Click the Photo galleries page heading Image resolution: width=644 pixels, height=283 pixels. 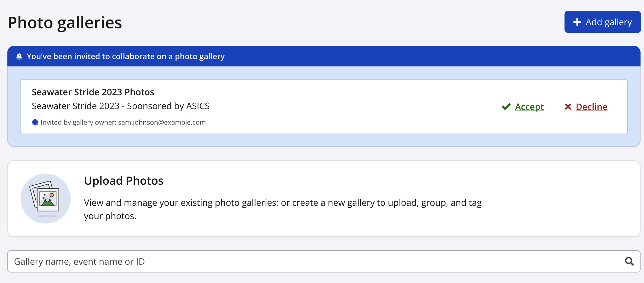65,23
